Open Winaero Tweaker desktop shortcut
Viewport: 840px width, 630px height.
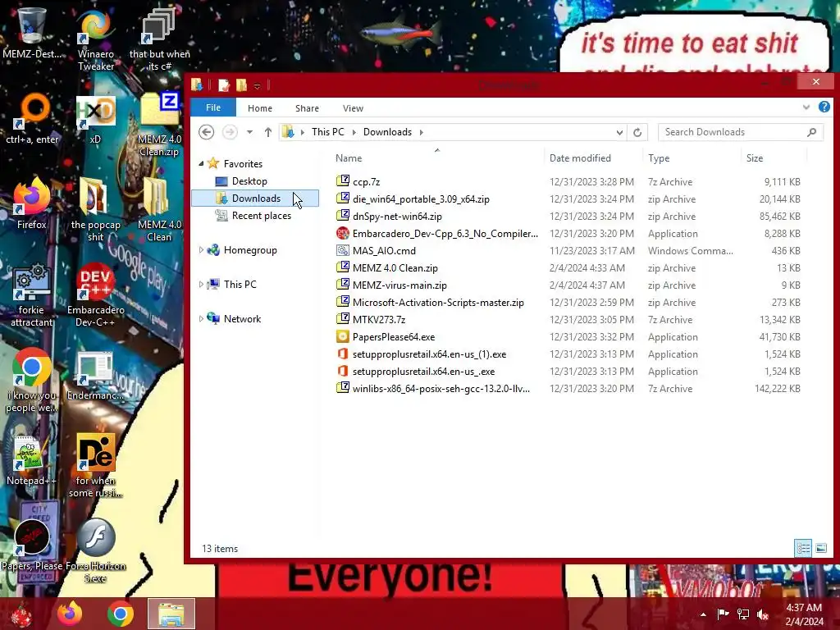95,38
